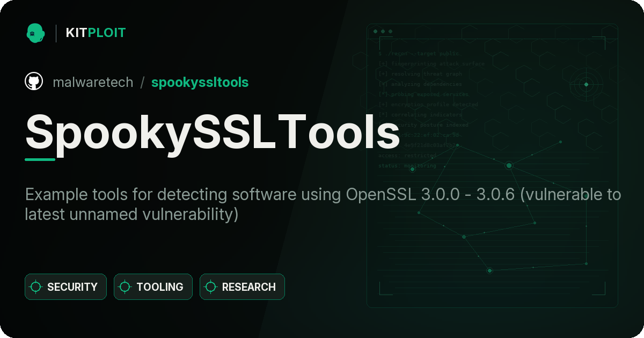Click the TOOLING tag badge
644x338 pixels.
[x=153, y=287]
